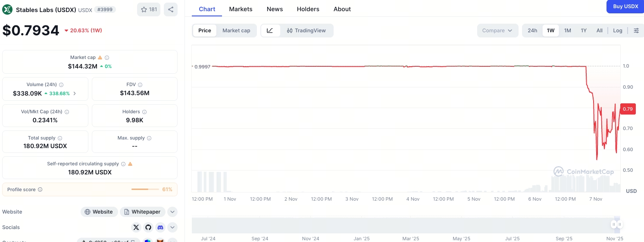This screenshot has width=644, height=242.
Task: Click warning triangle beside circulating supply label
Action: coord(130,164)
